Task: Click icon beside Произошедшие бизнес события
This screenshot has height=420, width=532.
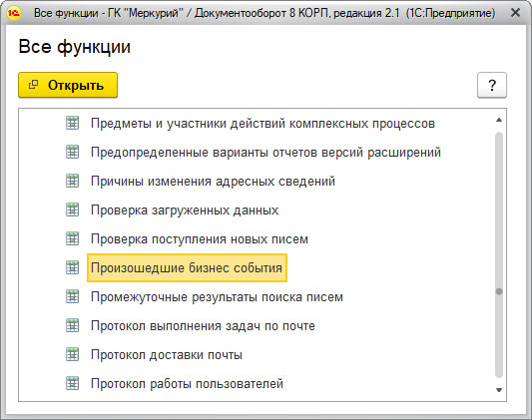Action: click(x=72, y=267)
